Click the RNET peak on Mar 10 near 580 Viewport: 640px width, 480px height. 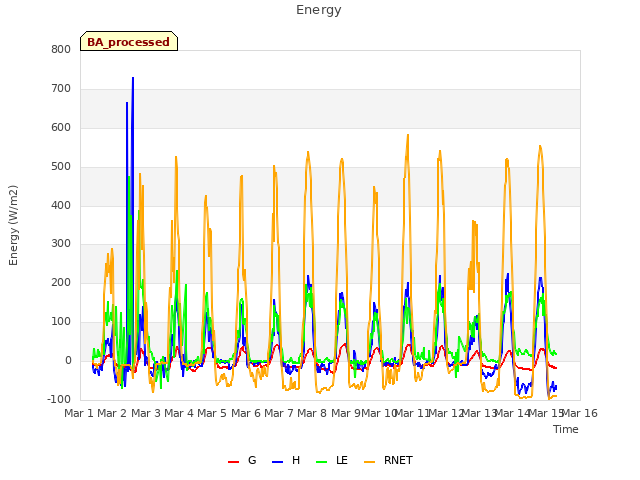click(x=407, y=135)
